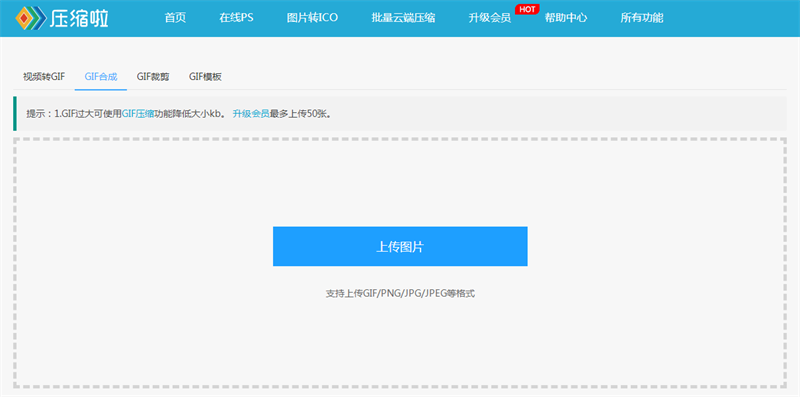Screen dimensions: 800x397
Task: Open the 首页 menu item
Action: coord(175,18)
